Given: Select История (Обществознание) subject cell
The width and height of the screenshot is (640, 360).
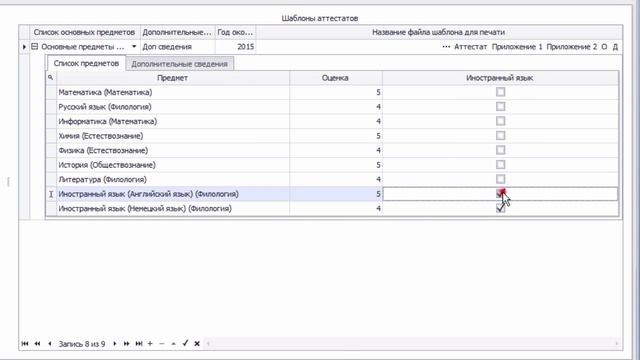Looking at the screenshot, I should point(173,165).
